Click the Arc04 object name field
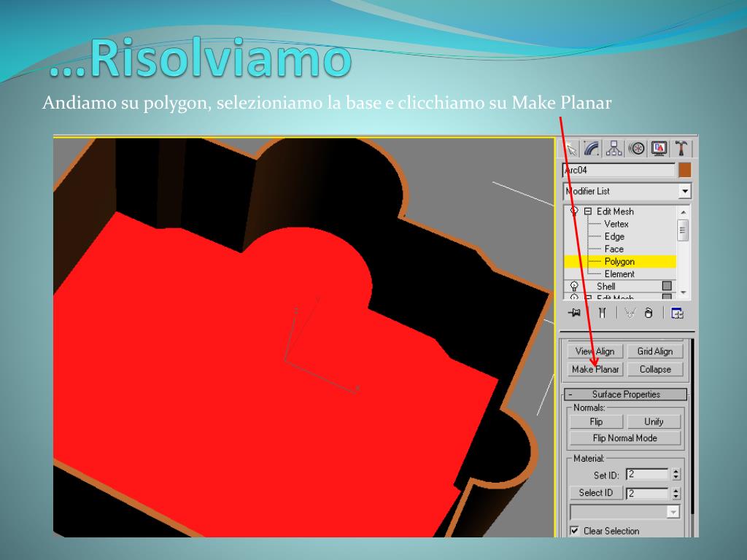747x560 pixels. 619,170
